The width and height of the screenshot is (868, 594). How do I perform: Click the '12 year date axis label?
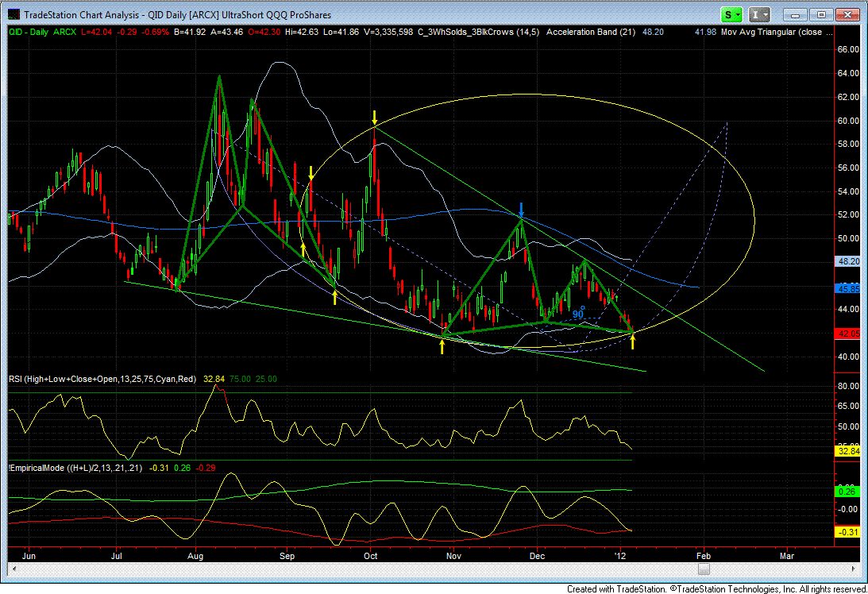click(x=620, y=556)
